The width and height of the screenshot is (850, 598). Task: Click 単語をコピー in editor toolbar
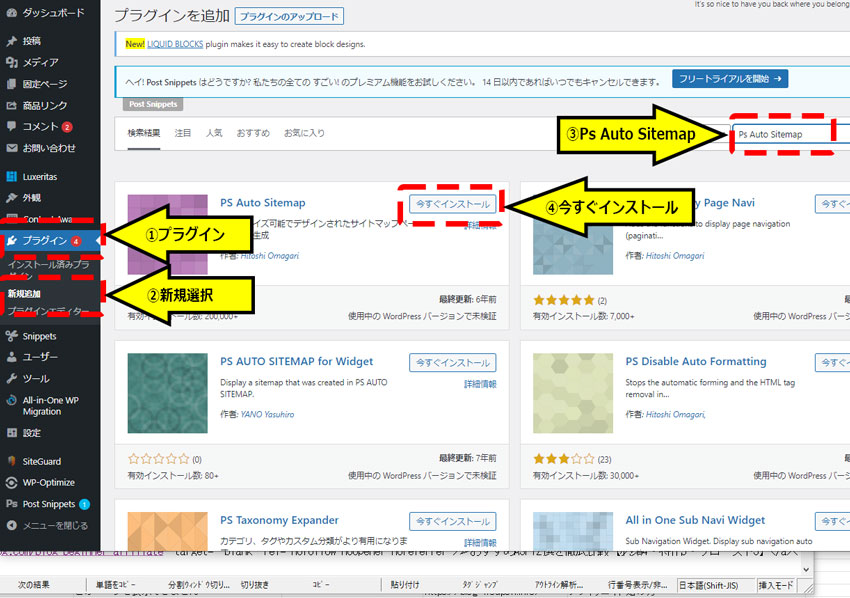(x=115, y=584)
